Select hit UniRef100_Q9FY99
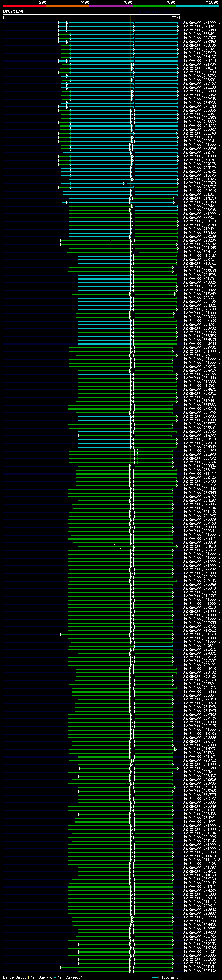 pyautogui.click(x=199, y=72)
